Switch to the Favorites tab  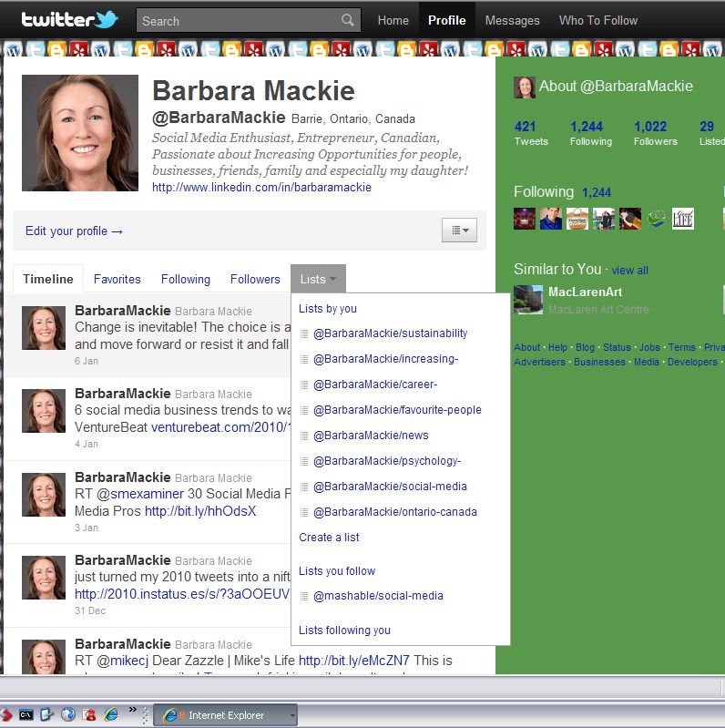tap(117, 279)
